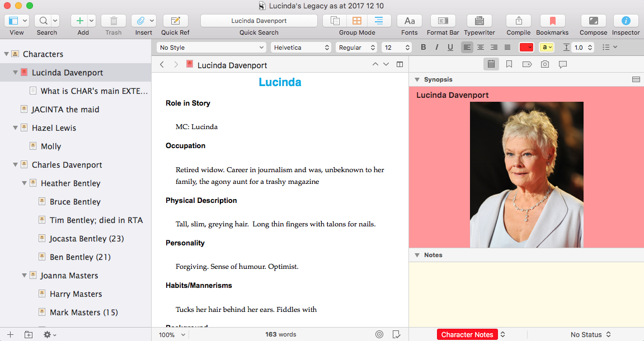Enable Typewriter scrolling mode

coord(480,21)
